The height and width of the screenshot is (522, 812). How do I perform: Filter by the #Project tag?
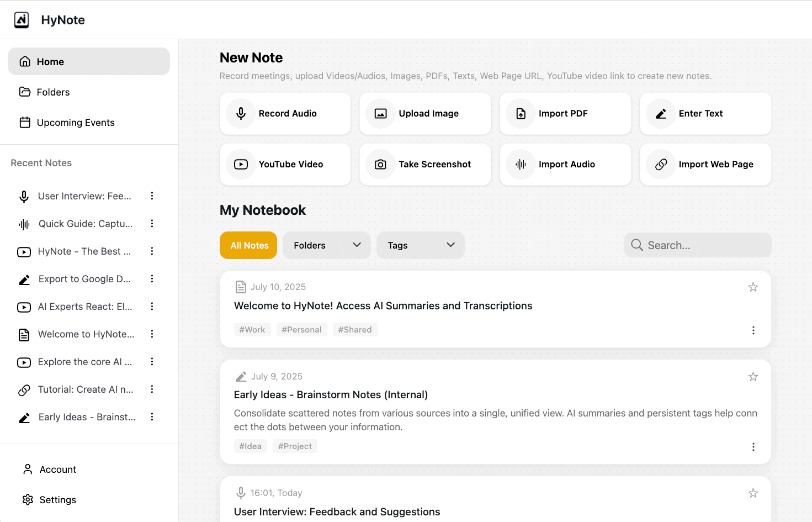click(295, 446)
